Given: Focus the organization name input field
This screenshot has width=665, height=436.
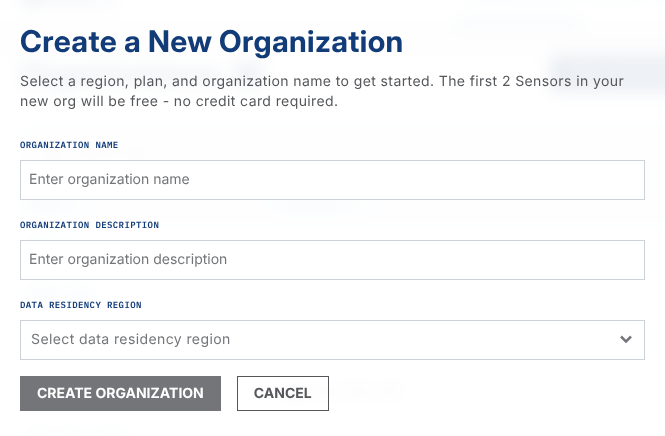Looking at the screenshot, I should [332, 180].
